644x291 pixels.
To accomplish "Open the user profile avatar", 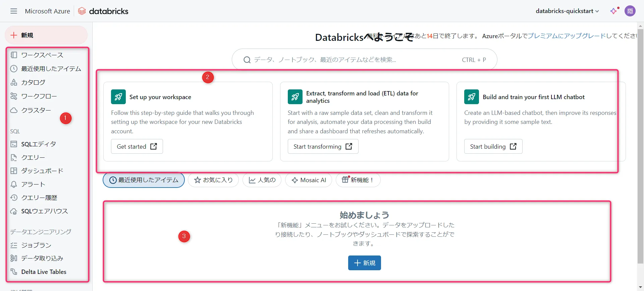I will click(x=630, y=11).
